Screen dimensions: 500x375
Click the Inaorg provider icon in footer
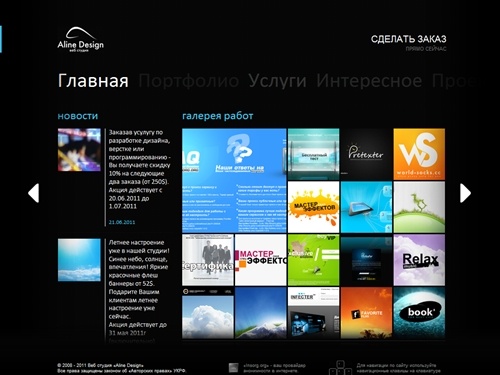[234, 368]
